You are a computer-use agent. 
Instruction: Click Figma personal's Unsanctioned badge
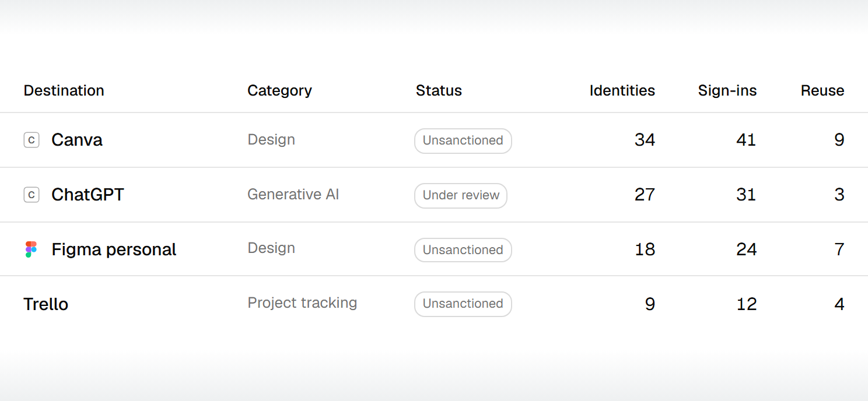pyautogui.click(x=463, y=250)
